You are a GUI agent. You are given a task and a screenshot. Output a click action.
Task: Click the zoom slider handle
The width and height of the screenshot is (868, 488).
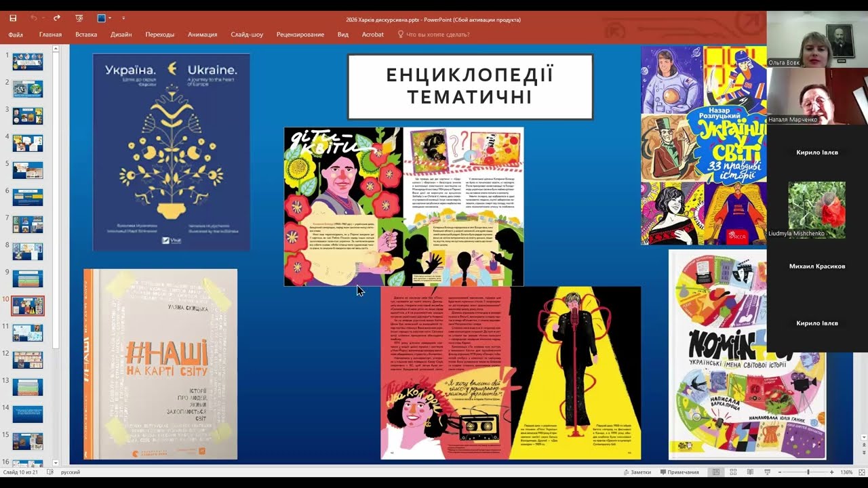pyautogui.click(x=808, y=472)
